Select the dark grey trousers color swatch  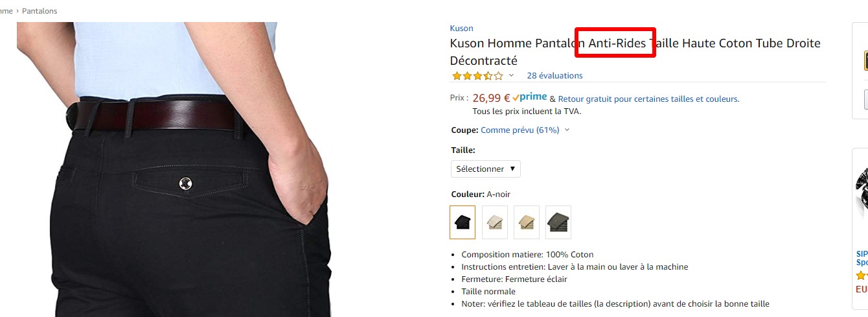click(x=558, y=222)
